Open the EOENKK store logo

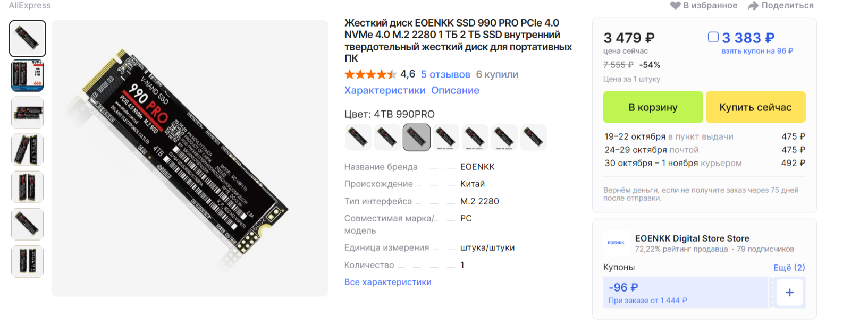tap(616, 243)
